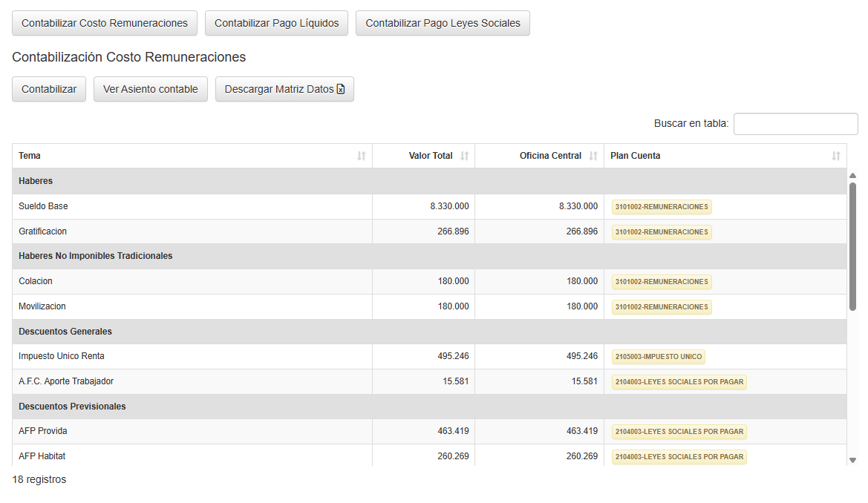This screenshot has width=868, height=503.
Task: Click the Excel icon on Descargar Matriz Datos
Action: (x=341, y=89)
